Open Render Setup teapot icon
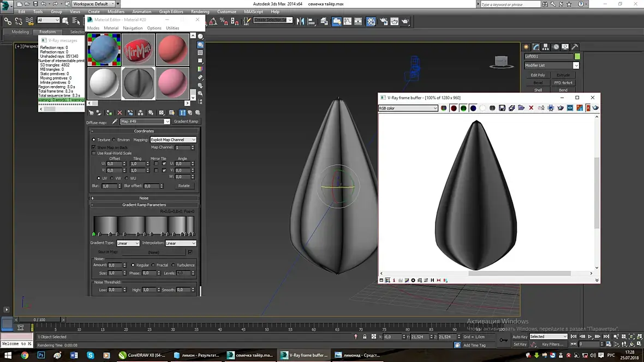Viewport: 644px width, 362px height. tap(384, 21)
